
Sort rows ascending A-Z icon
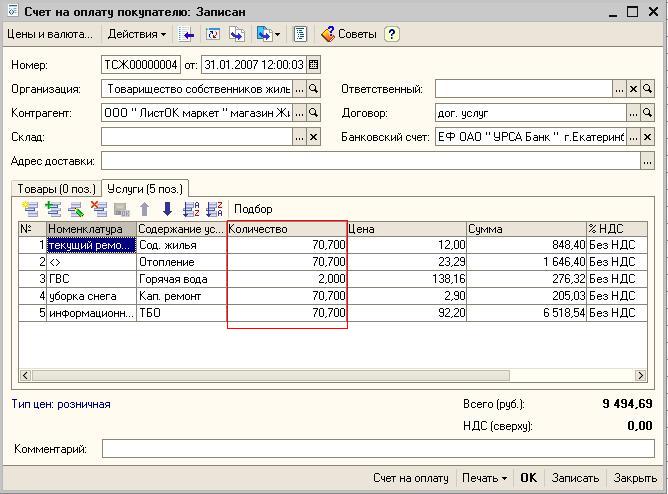pos(191,209)
